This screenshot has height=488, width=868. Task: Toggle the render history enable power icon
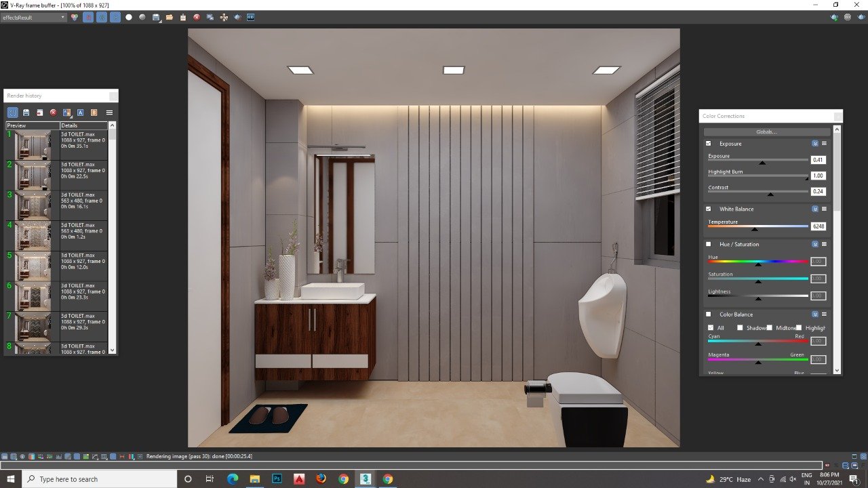coord(12,113)
